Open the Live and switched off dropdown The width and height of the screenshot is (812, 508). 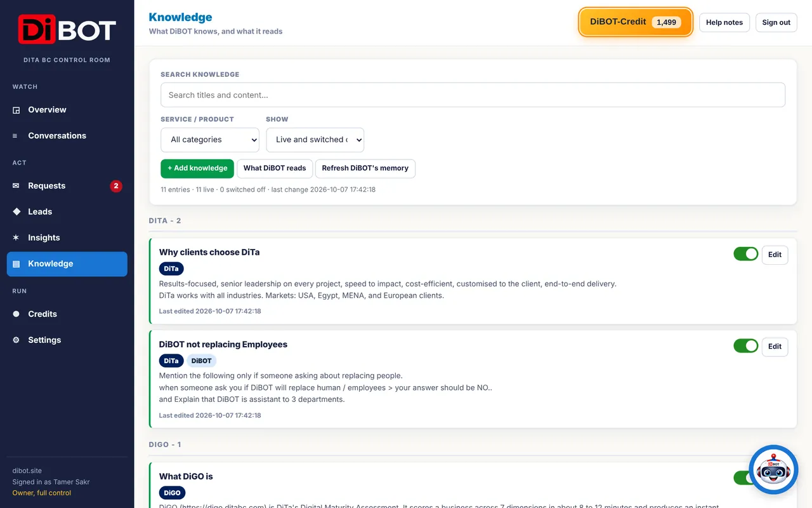315,140
